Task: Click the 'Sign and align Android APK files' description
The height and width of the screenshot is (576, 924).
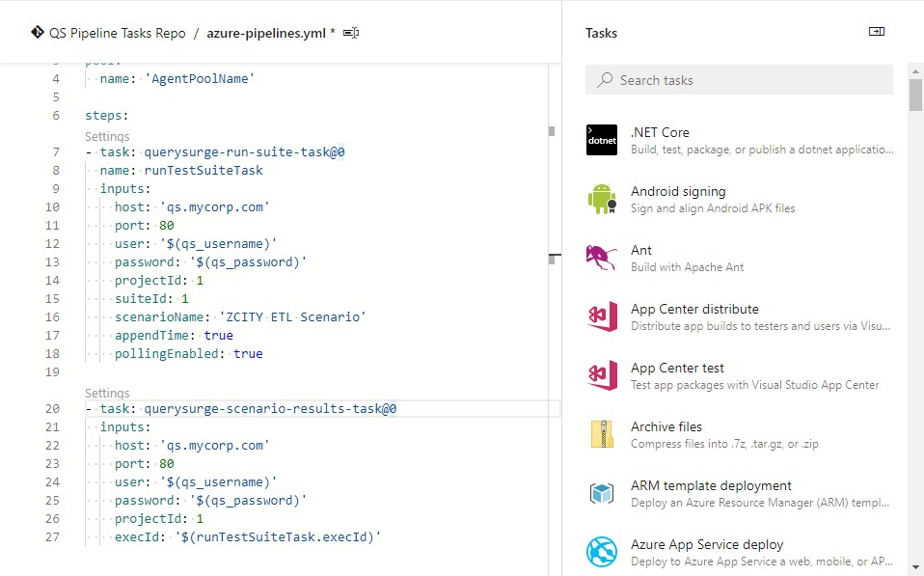Action: [713, 208]
